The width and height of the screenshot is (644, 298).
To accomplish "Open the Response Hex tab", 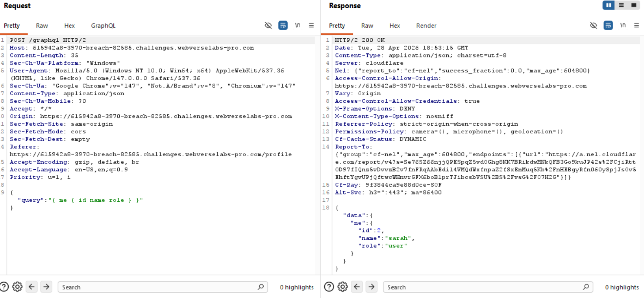I will tap(395, 26).
